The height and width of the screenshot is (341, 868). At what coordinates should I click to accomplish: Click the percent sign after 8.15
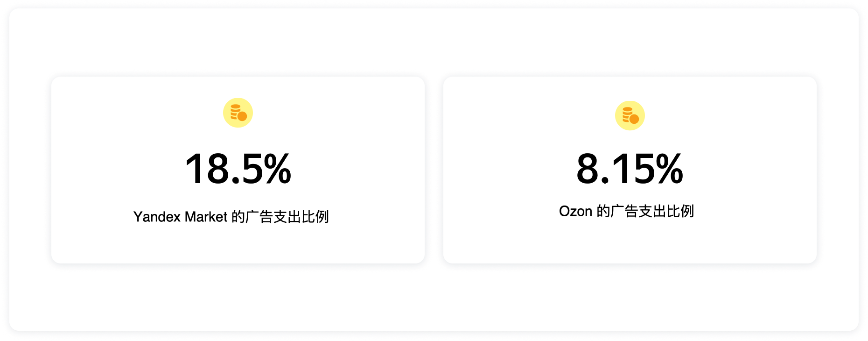(670, 169)
